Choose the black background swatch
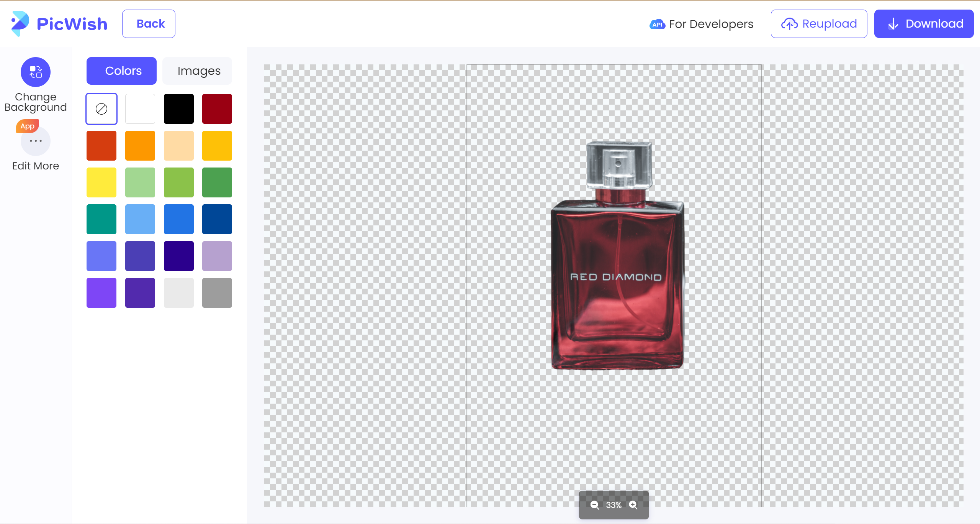980x524 pixels. pos(179,109)
